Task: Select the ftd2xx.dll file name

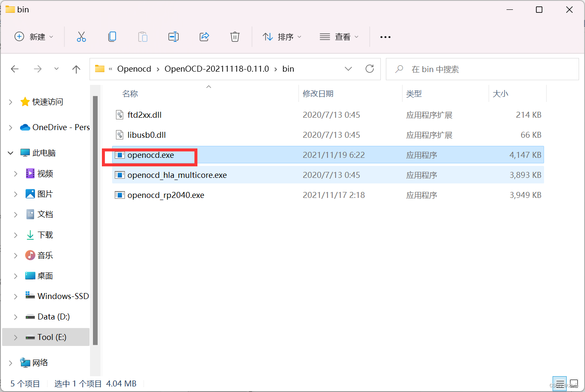Action: pyautogui.click(x=145, y=115)
